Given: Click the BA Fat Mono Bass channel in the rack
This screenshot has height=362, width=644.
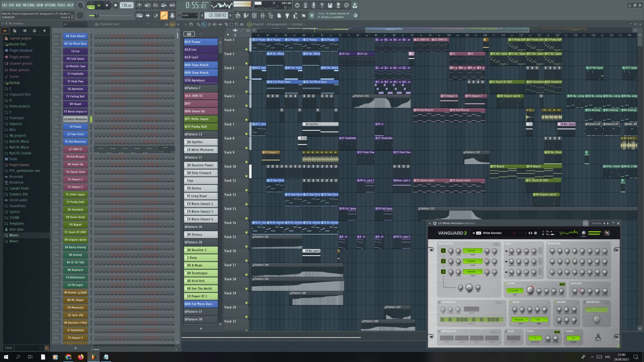Looking at the screenshot, I should pos(75,43).
